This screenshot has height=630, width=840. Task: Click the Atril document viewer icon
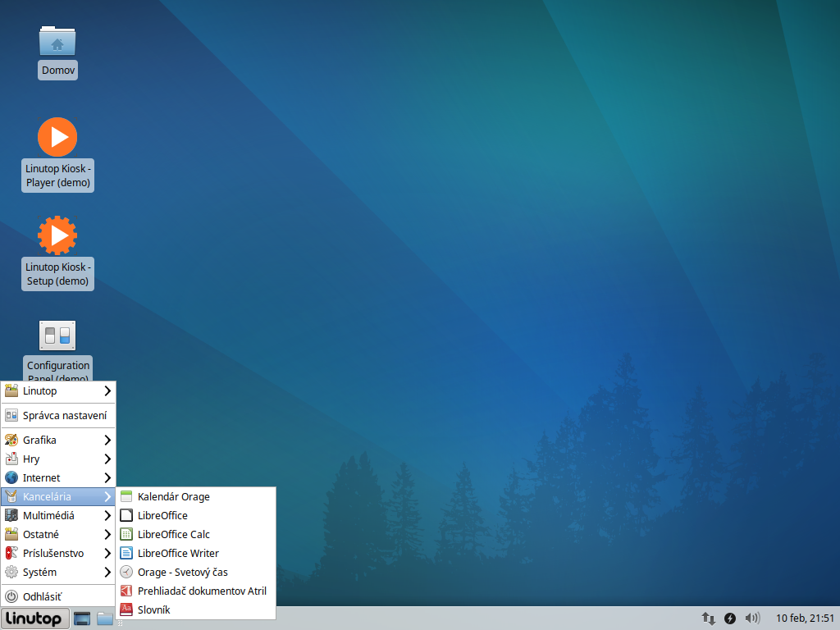pos(126,591)
